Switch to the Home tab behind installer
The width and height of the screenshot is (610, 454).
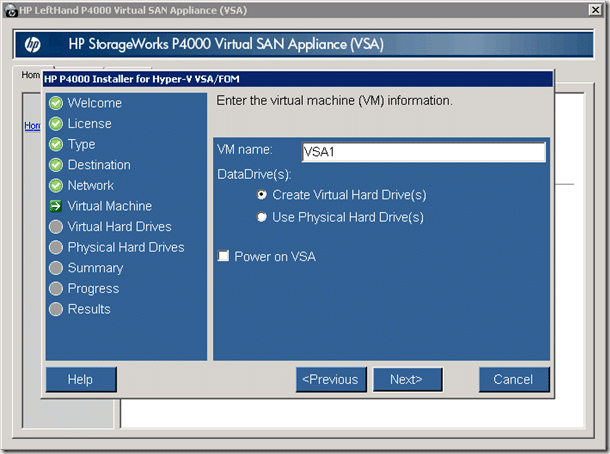coord(30,75)
